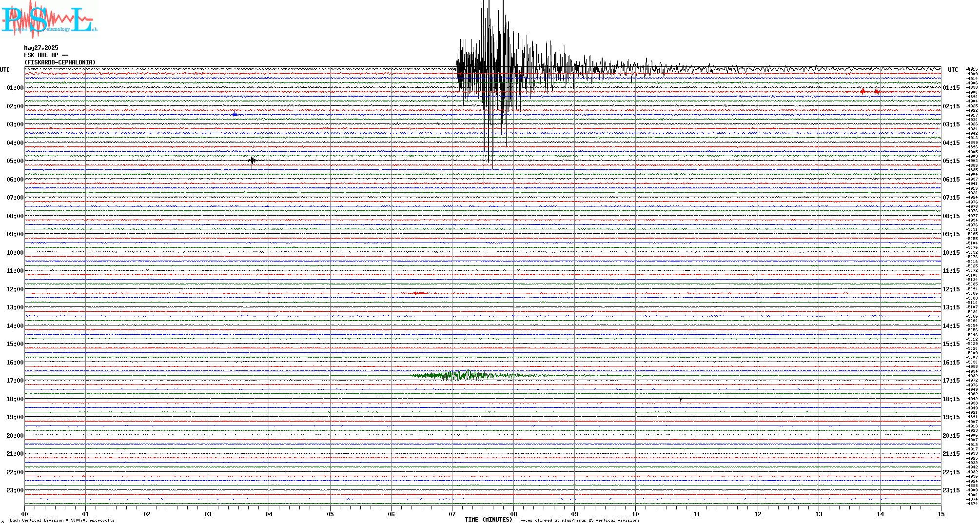Click the 12:00 hour label

pyautogui.click(x=15, y=289)
